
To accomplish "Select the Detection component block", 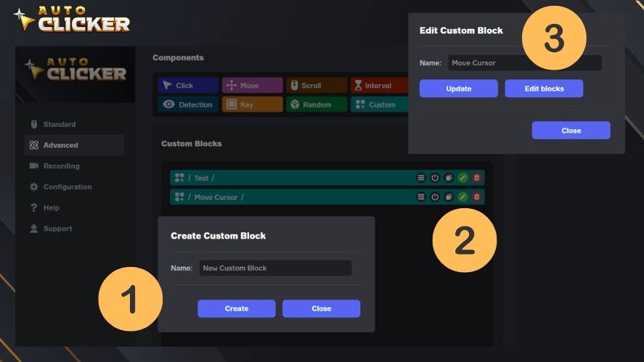I will tap(188, 104).
